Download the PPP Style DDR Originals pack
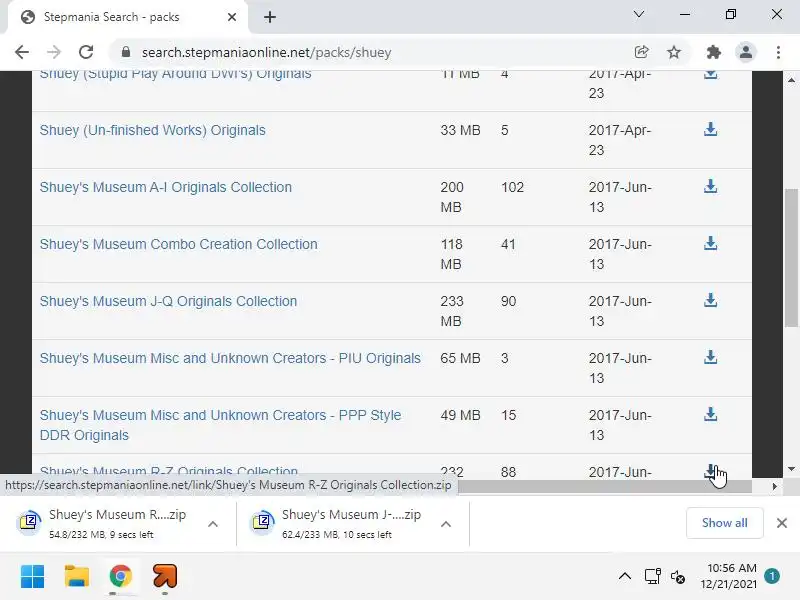Screen dimensions: 800x600 pos(710,415)
